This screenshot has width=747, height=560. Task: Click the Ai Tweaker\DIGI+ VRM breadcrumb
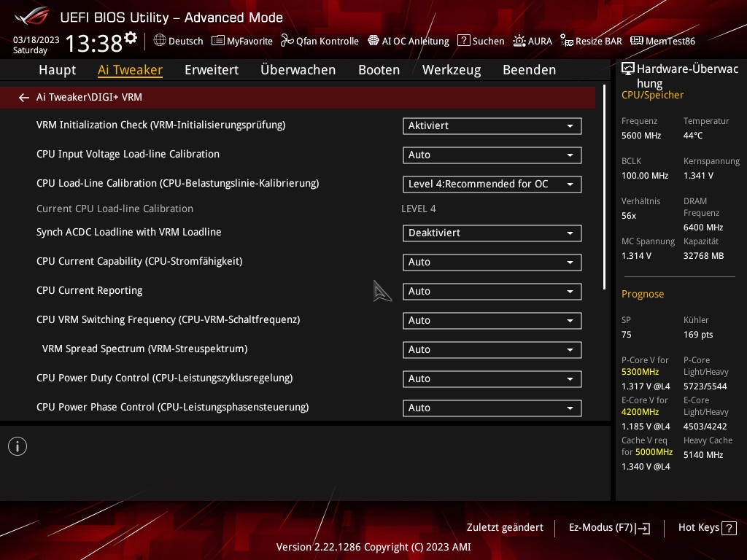89,97
